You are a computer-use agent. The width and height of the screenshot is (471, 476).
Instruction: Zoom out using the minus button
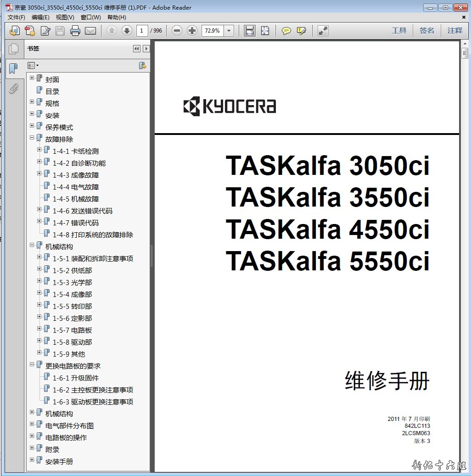coord(177,31)
